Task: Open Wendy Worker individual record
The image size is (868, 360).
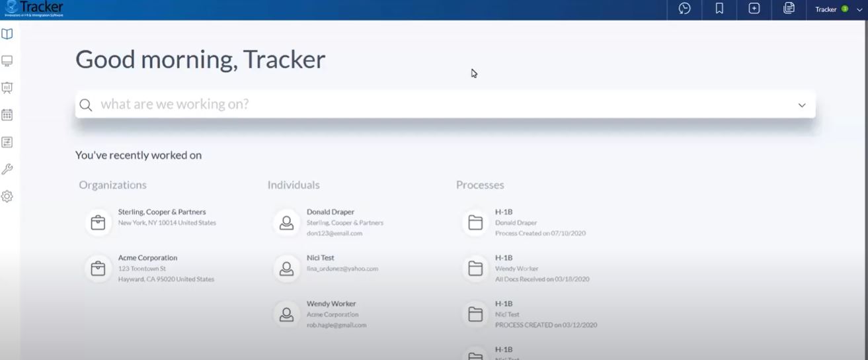Action: coord(331,304)
